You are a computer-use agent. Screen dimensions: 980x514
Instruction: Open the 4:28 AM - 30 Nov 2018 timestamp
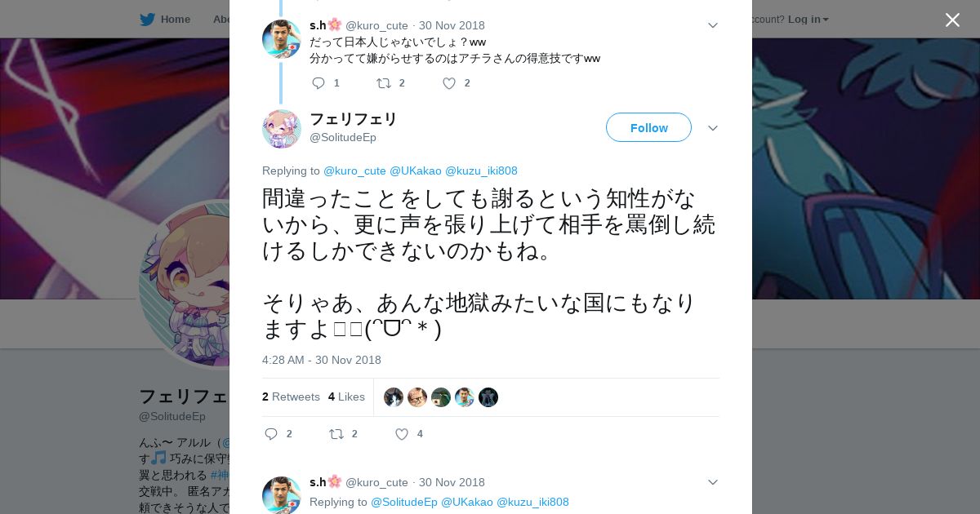(322, 360)
